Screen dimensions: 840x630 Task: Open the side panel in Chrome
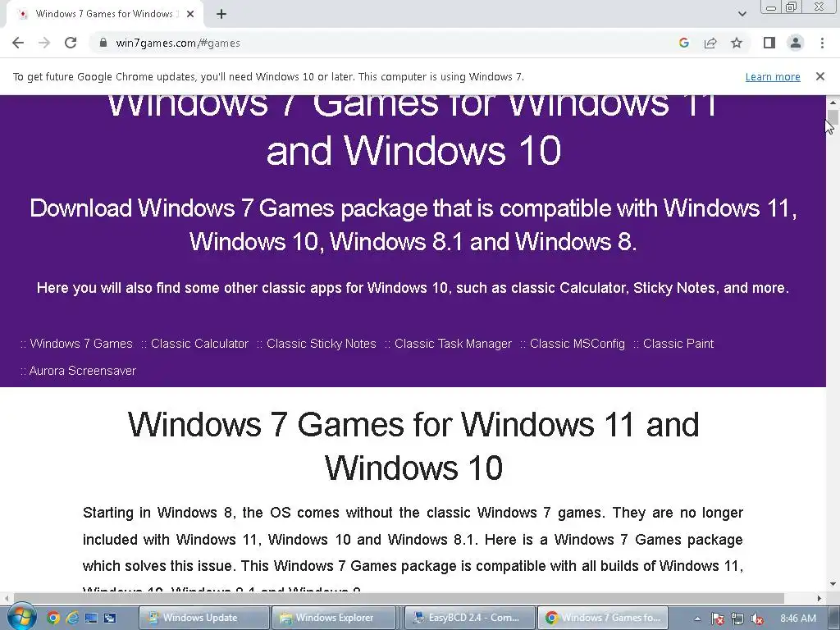769,43
